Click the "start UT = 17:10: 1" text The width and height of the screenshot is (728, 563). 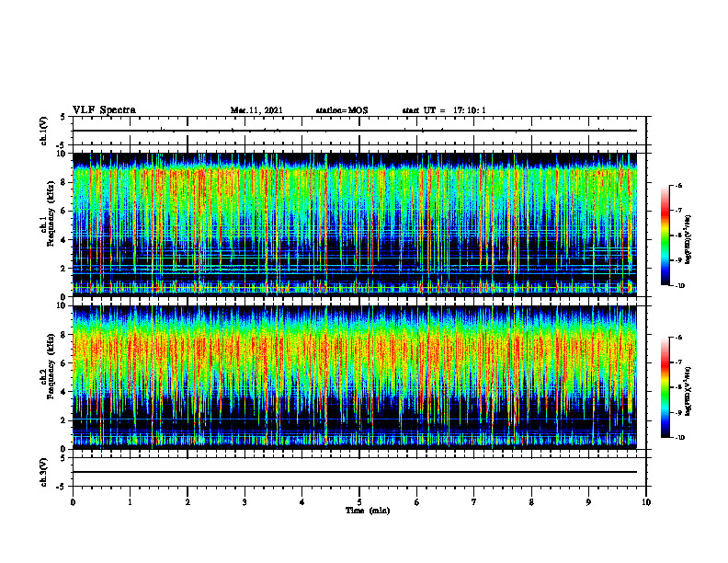[x=444, y=110]
